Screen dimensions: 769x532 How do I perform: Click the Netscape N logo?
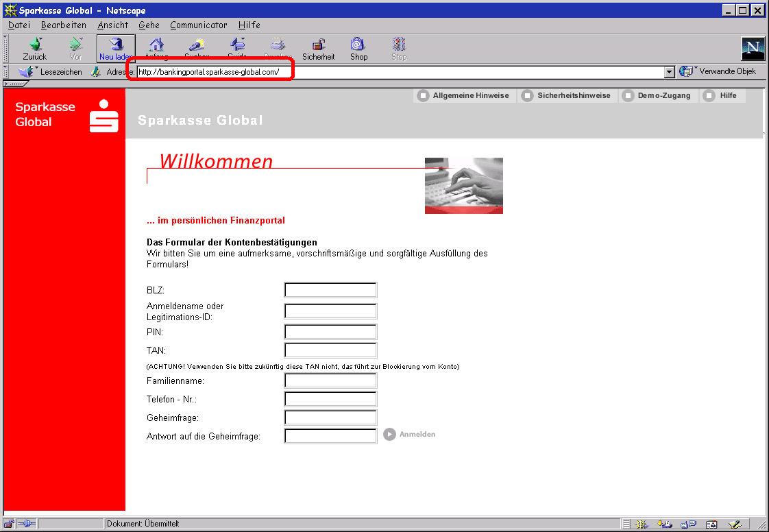[x=753, y=49]
